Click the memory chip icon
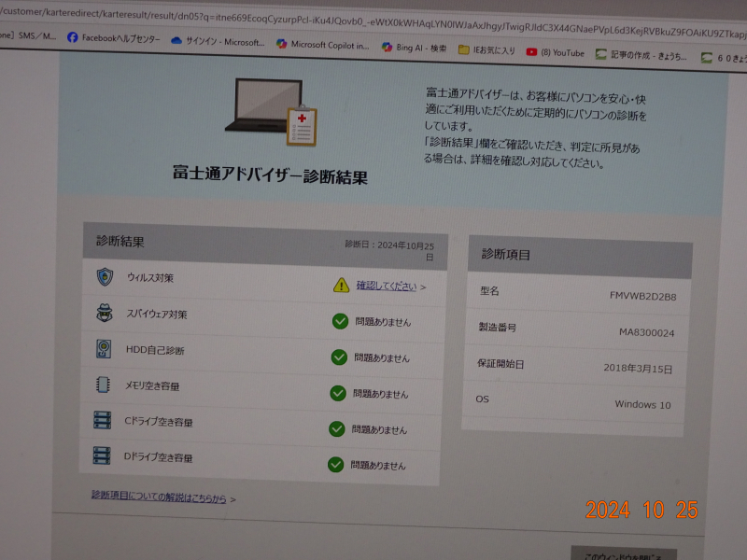 point(103,385)
